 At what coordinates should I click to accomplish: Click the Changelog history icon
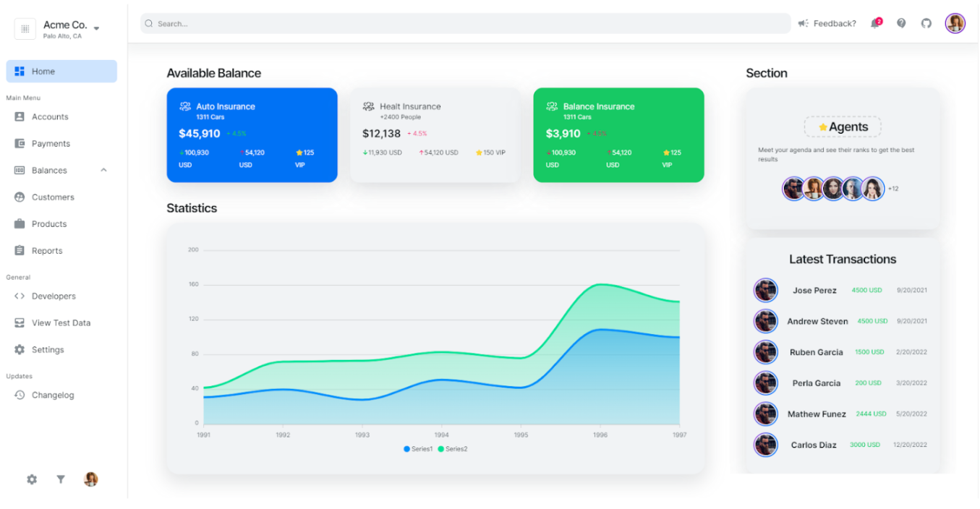[x=20, y=395]
